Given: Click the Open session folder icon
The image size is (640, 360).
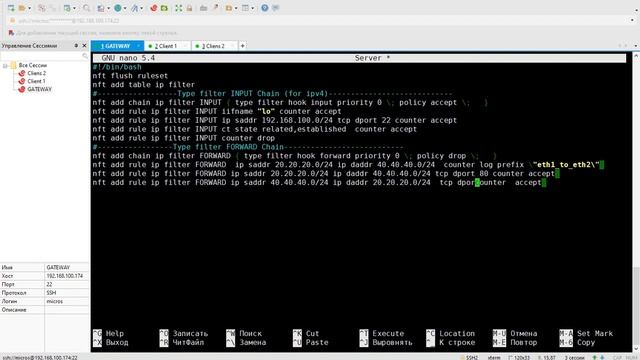Looking at the screenshot, I should coord(22,8).
